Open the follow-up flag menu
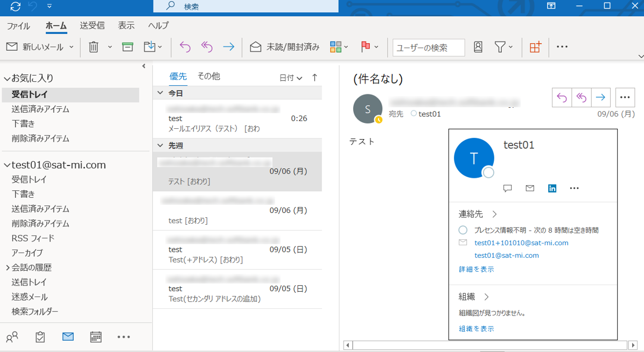644x352 pixels. 369,47
